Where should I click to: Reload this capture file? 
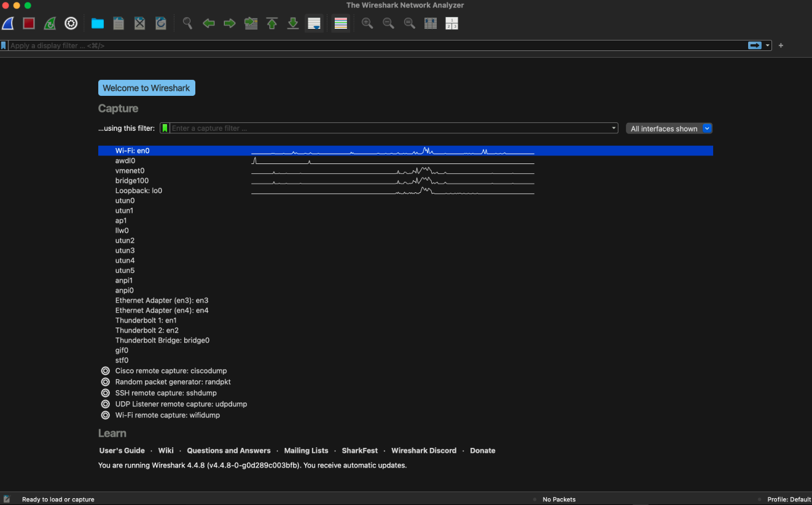tap(161, 23)
